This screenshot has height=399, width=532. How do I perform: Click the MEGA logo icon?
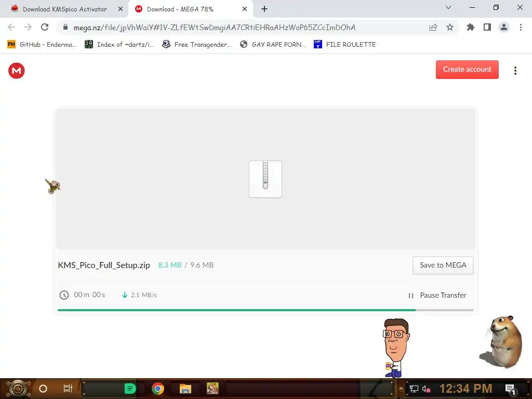coord(16,71)
